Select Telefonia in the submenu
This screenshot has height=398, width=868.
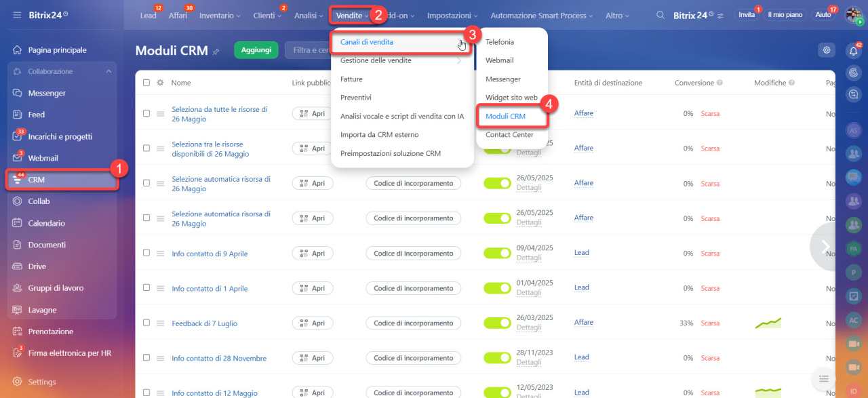pyautogui.click(x=500, y=42)
